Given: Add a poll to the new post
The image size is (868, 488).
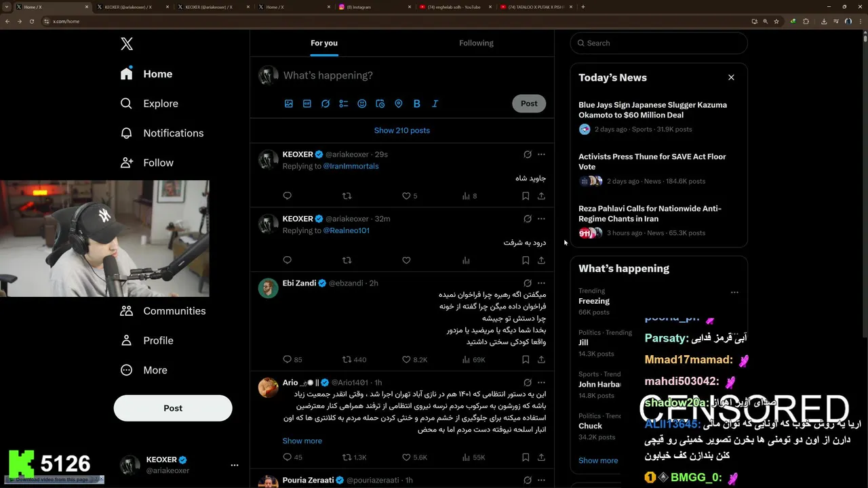Looking at the screenshot, I should click(x=344, y=104).
